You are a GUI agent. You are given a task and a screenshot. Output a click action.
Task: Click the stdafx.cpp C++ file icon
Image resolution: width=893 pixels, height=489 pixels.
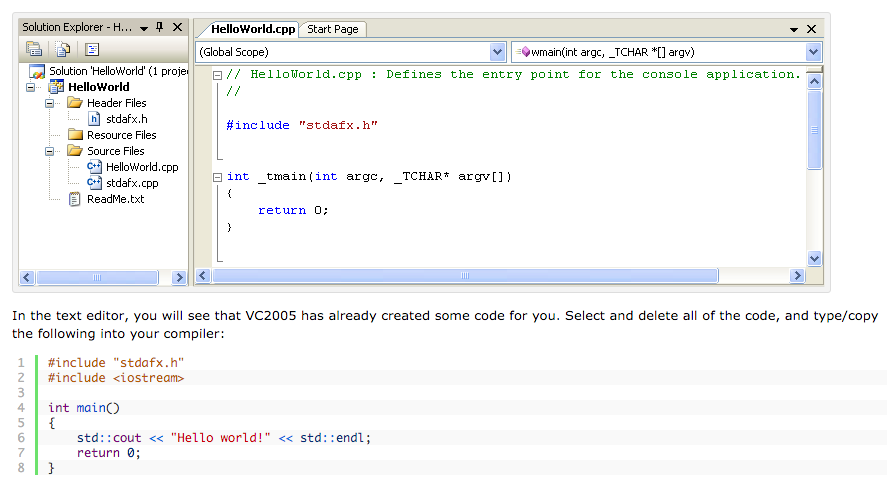[x=94, y=183]
